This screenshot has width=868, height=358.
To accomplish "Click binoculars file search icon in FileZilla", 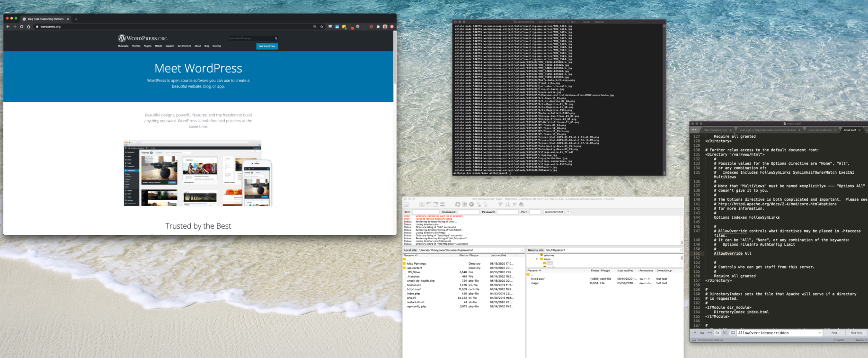I will (521, 204).
